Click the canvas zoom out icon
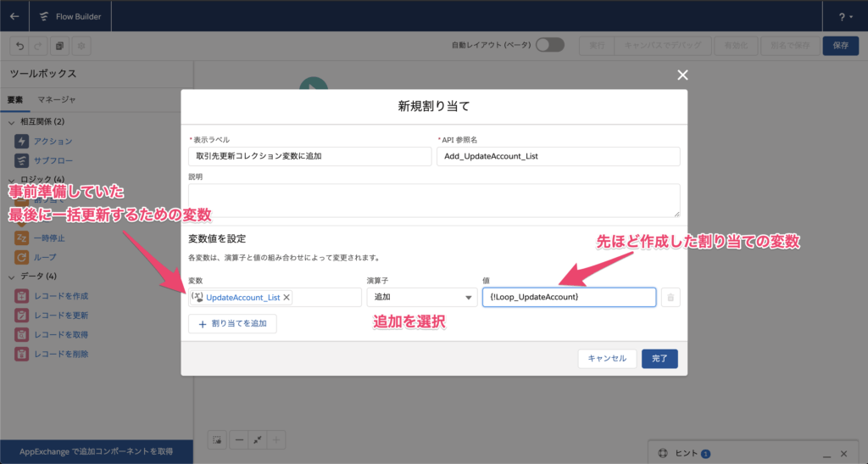This screenshot has width=868, height=464. click(239, 440)
